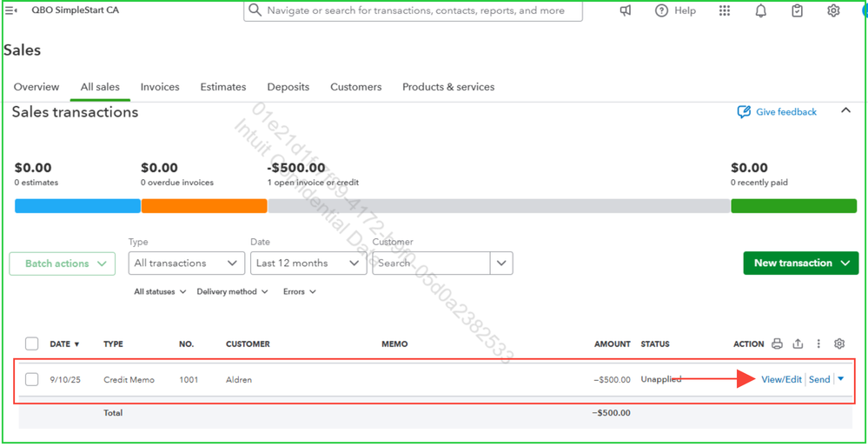868x447 pixels.
Task: Open the top bar Settings gear
Action: point(833,10)
